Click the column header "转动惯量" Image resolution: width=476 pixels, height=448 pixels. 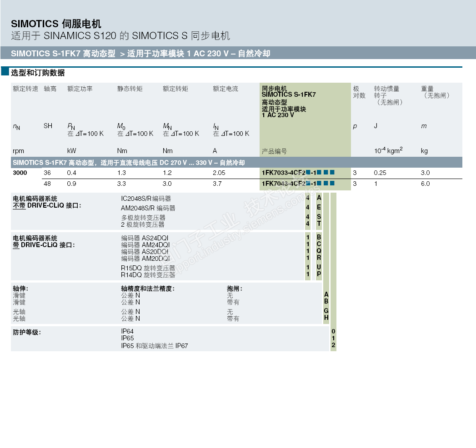(x=387, y=89)
